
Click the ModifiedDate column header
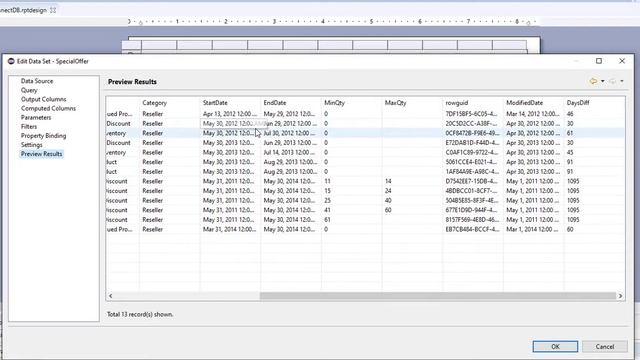(x=533, y=103)
